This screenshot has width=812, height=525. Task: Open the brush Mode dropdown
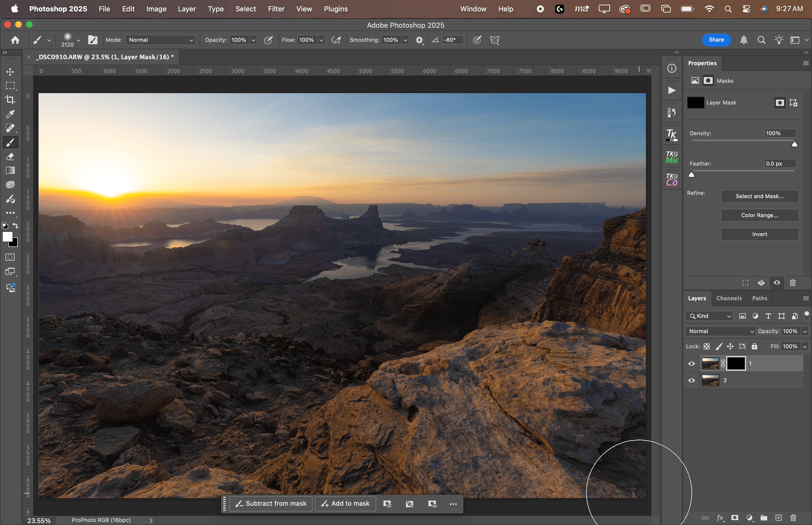pyautogui.click(x=161, y=40)
